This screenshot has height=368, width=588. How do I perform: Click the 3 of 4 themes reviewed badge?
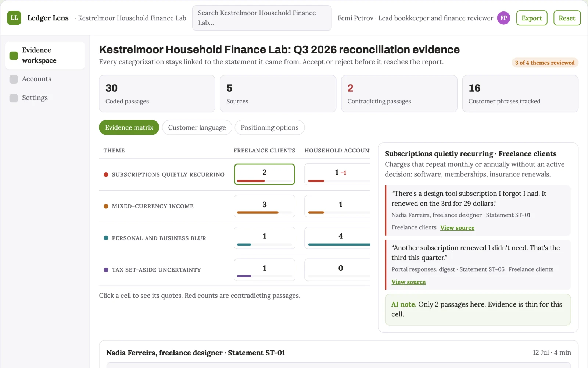pos(545,63)
